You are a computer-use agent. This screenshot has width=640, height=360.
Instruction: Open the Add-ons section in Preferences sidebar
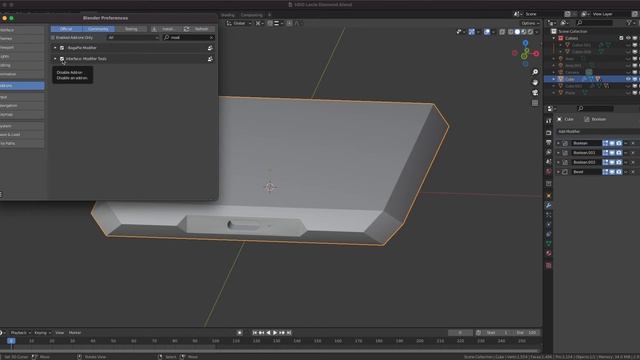pos(22,86)
